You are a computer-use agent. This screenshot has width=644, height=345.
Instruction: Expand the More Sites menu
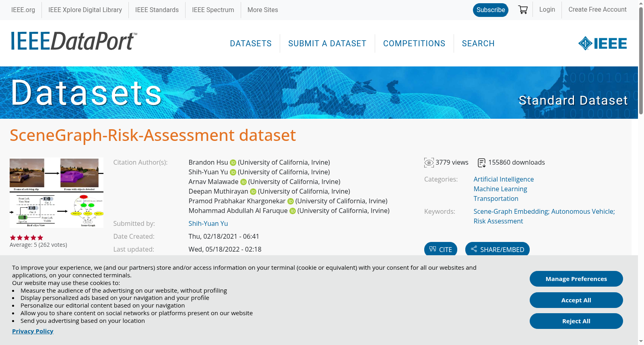tap(263, 10)
